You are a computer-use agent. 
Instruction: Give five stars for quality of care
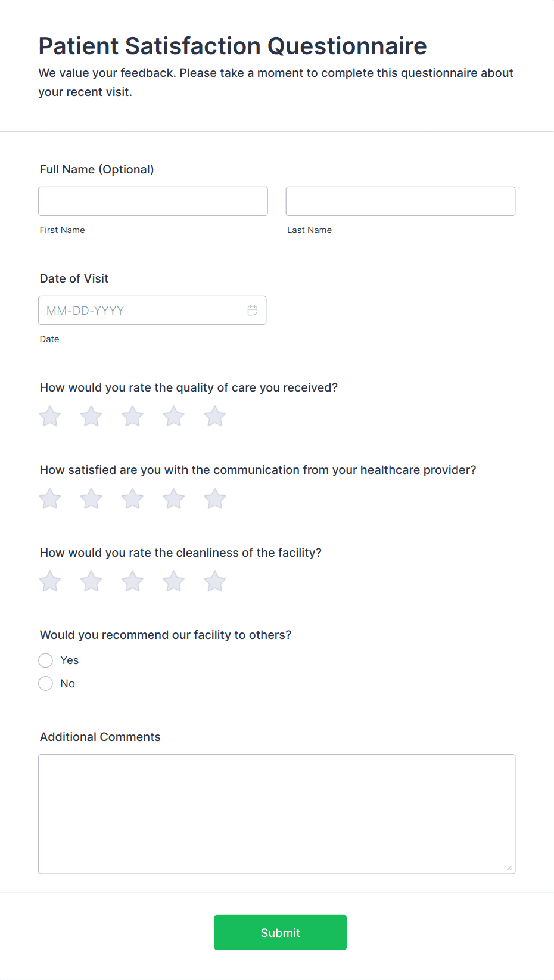(x=214, y=416)
